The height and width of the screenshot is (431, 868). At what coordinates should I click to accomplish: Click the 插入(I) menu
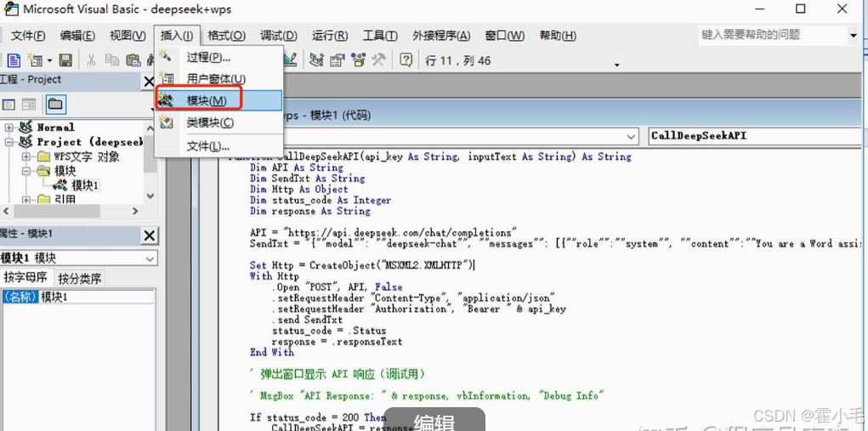click(177, 36)
